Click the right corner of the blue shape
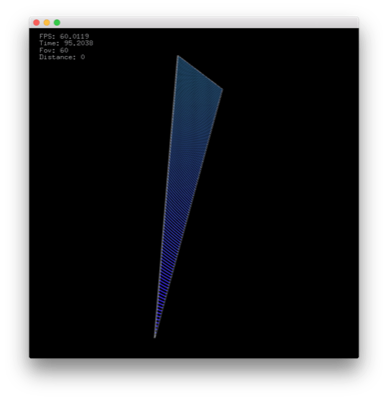Image resolution: width=388 pixels, height=400 pixels. click(222, 89)
